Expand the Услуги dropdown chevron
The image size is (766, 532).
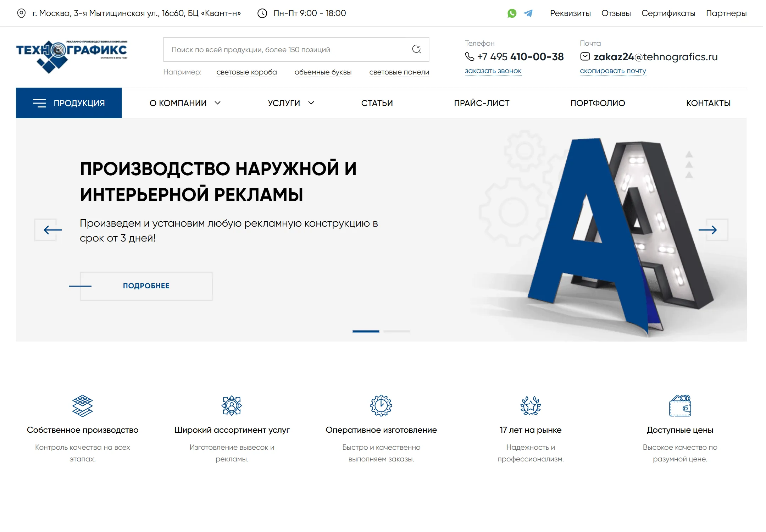coord(311,103)
